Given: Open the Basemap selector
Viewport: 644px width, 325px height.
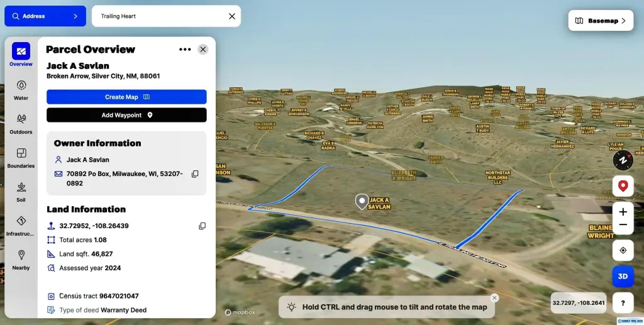Looking at the screenshot, I should 601,21.
